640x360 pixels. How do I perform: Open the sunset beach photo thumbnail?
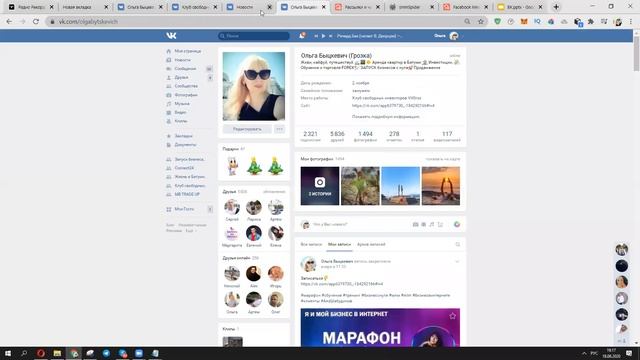(x=441, y=186)
